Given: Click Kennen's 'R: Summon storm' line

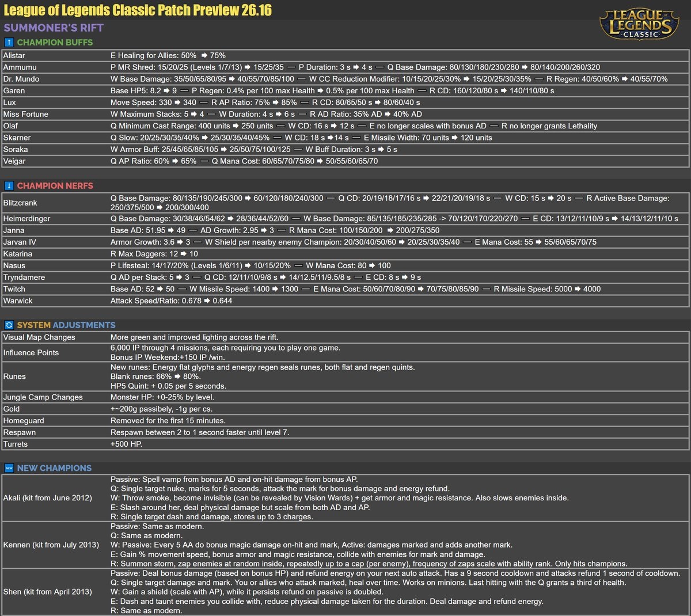Looking at the screenshot, I should (369, 564).
